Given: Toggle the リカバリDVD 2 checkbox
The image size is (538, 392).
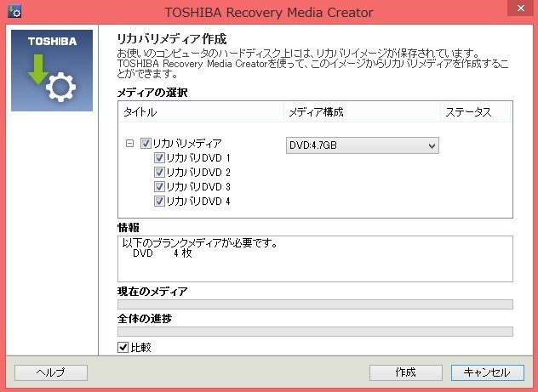Looking at the screenshot, I should click(x=159, y=172).
